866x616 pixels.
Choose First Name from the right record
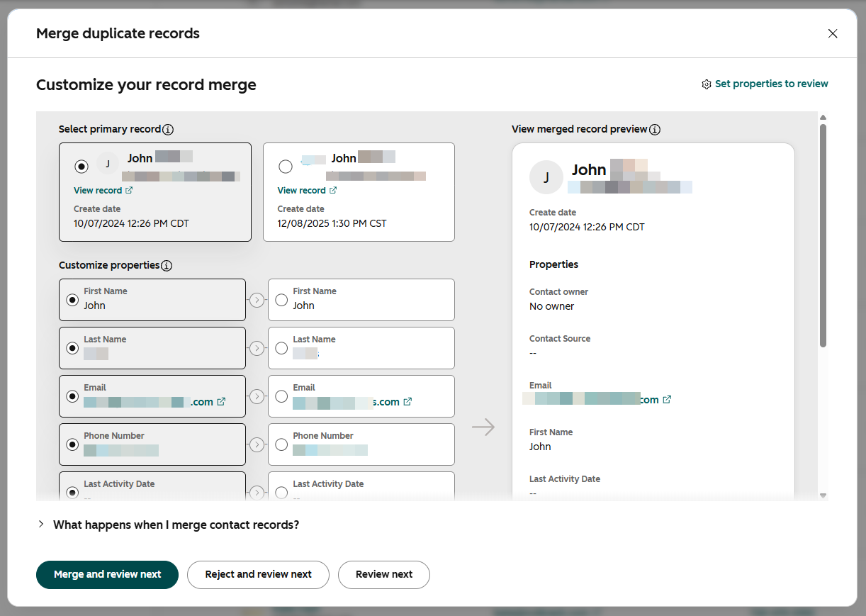click(x=281, y=300)
